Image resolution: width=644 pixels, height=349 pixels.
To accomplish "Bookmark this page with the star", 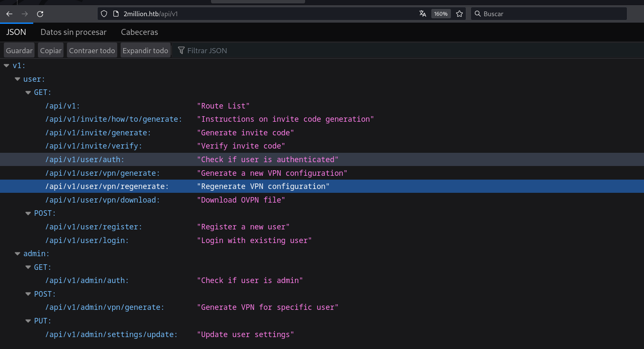I will coord(459,14).
